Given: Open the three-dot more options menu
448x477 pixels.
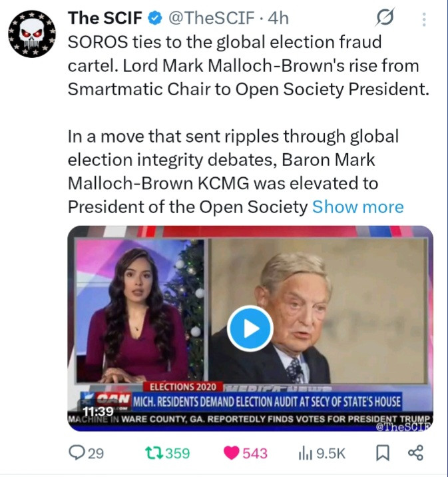Looking at the screenshot, I should pos(424,19).
